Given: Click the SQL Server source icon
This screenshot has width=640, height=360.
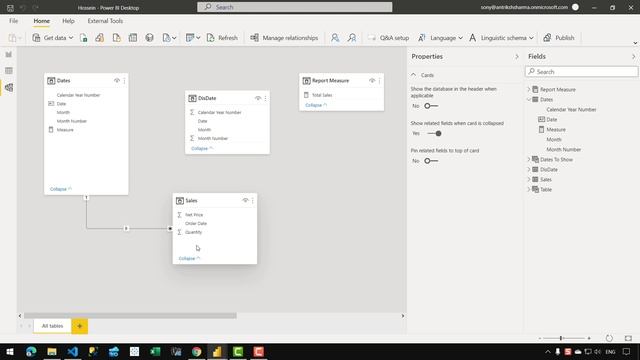Looking at the screenshot, I should [116, 38].
